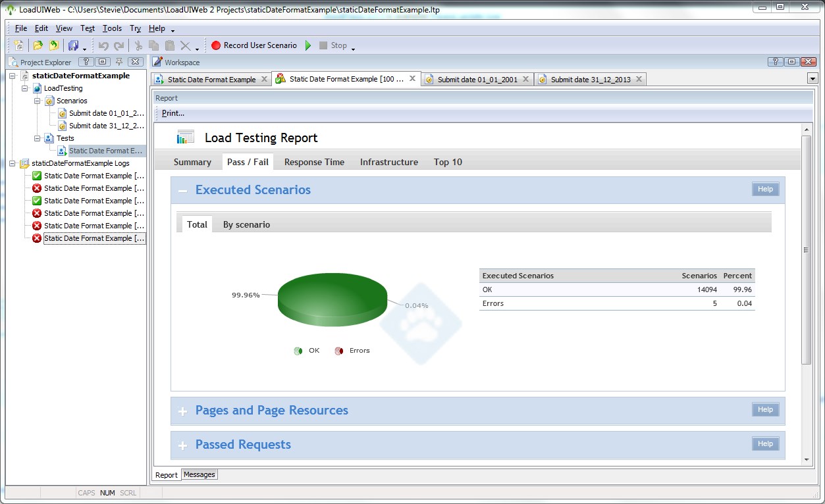This screenshot has height=504, width=825.
Task: Click the Paste clipboard icon
Action: tap(170, 45)
